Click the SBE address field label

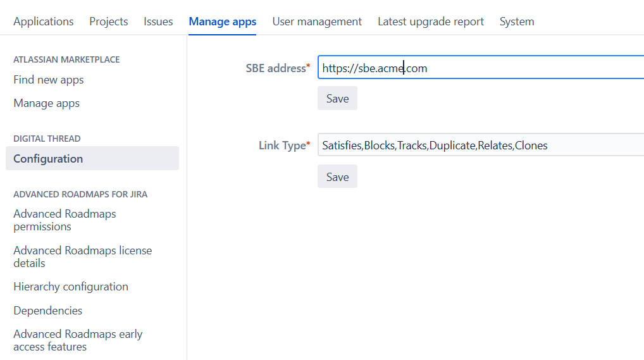[277, 68]
